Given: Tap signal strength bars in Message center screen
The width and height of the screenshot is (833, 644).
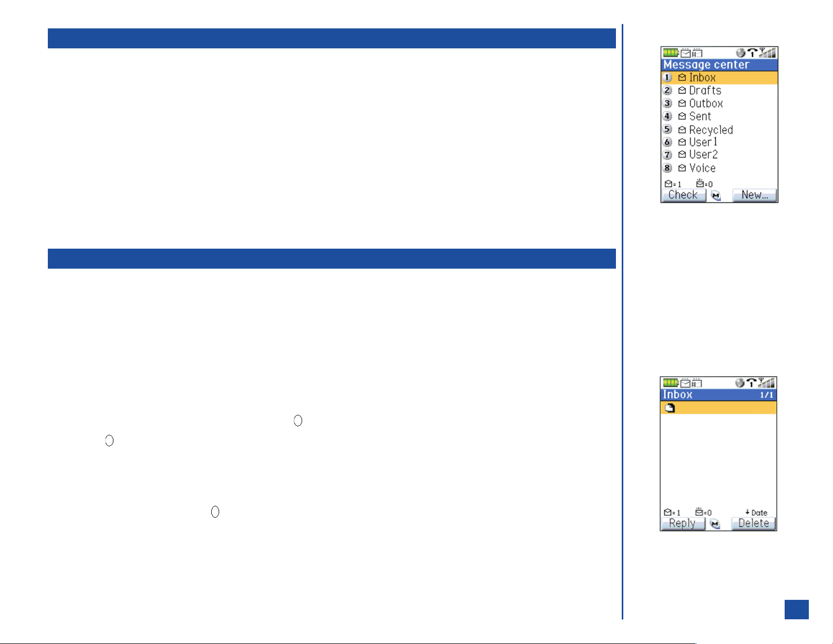Looking at the screenshot, I should [x=767, y=53].
